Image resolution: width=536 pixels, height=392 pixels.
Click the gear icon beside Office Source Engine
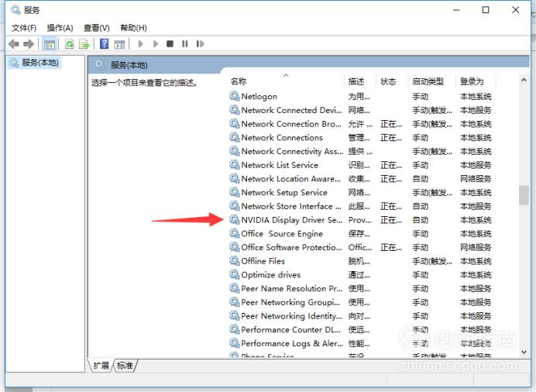click(234, 233)
